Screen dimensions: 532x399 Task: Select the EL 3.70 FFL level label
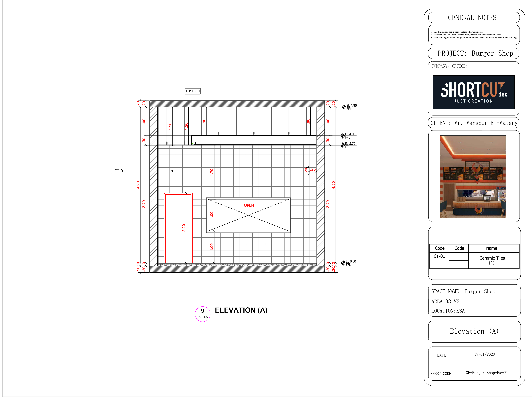coord(350,145)
